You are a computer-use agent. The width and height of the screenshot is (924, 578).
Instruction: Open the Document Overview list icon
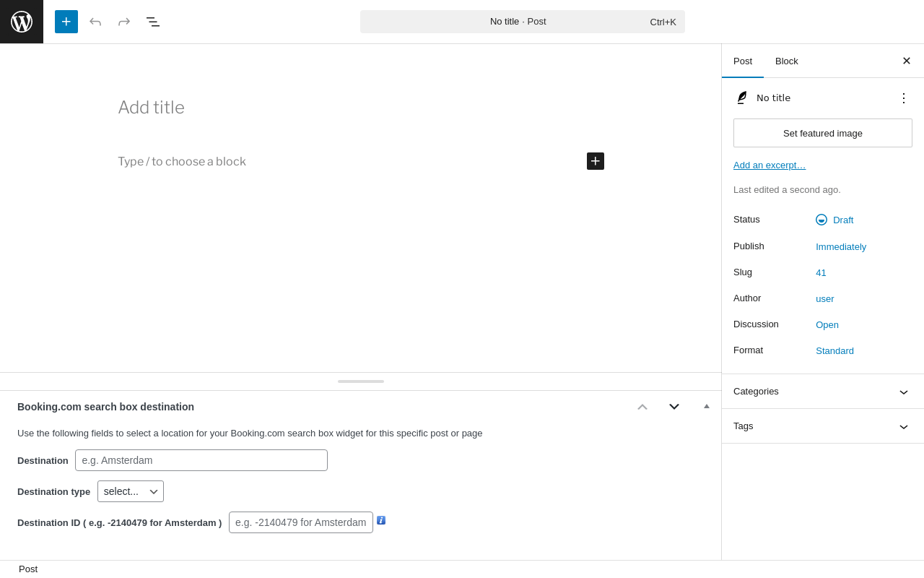point(153,22)
